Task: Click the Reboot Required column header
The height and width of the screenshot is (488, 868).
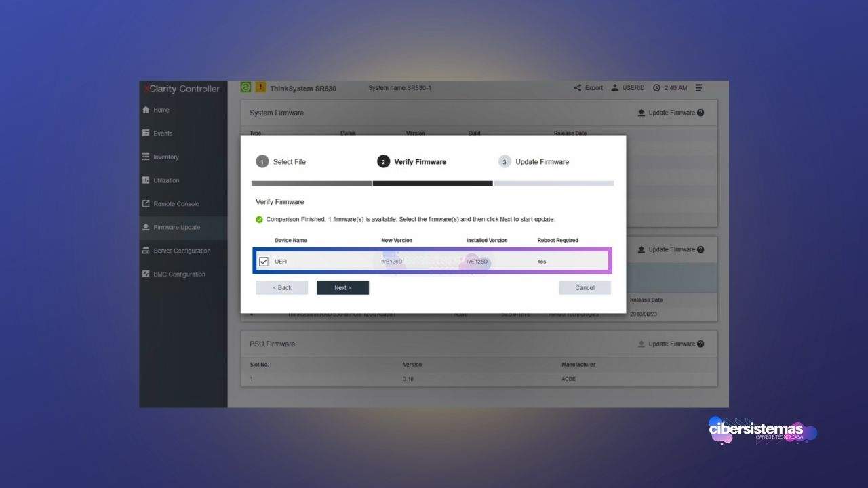Action: [558, 241]
